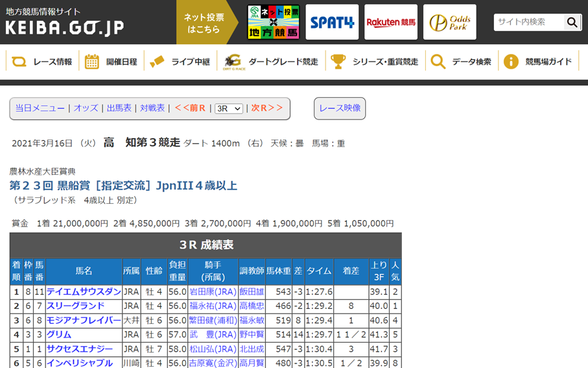Expand the 3R race number dropdown
588x368 pixels.
[x=229, y=108]
